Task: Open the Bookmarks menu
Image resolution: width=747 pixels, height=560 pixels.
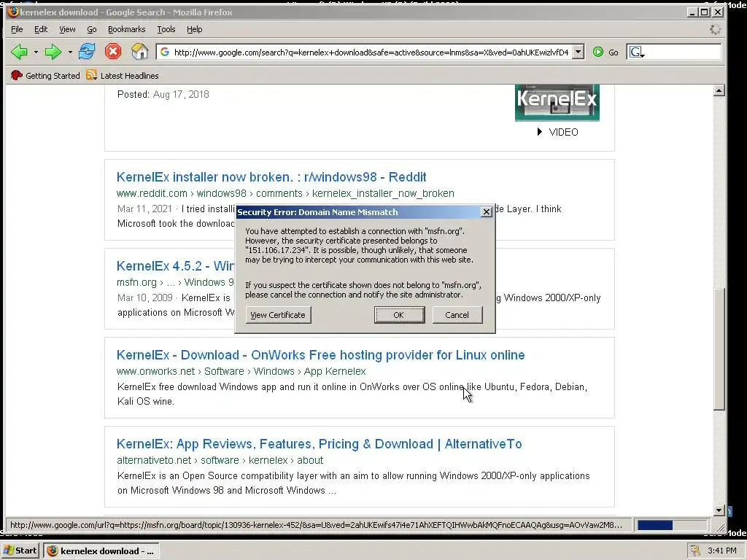Action: point(127,29)
